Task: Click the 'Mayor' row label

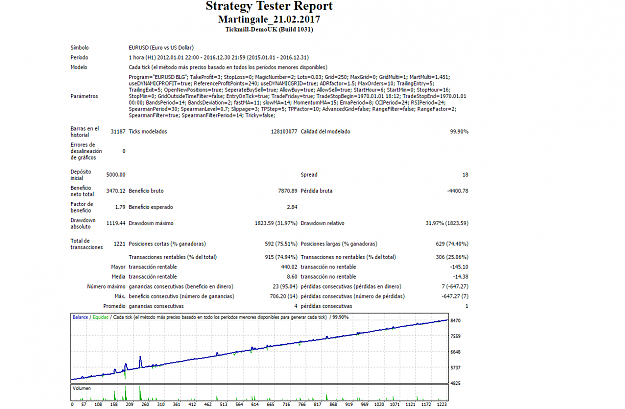Action: click(x=118, y=267)
